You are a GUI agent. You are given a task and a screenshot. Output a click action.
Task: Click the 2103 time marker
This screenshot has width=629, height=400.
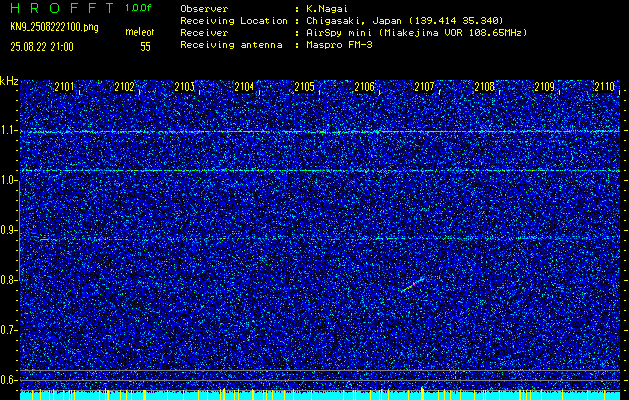pyautogui.click(x=185, y=87)
